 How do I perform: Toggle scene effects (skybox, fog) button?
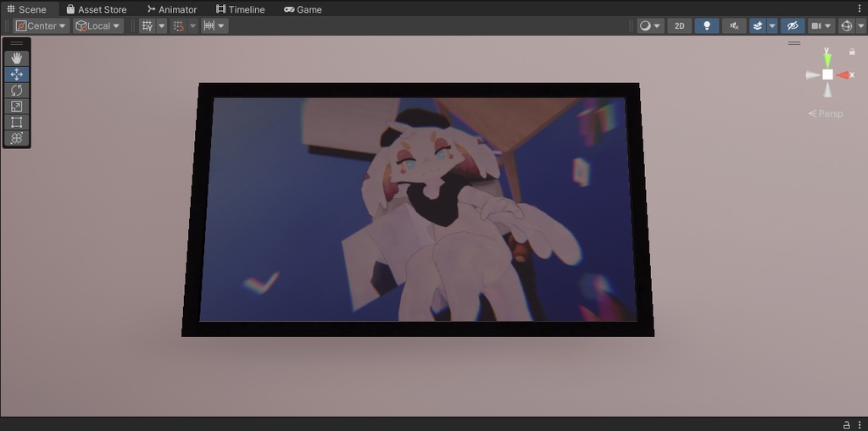tap(758, 26)
